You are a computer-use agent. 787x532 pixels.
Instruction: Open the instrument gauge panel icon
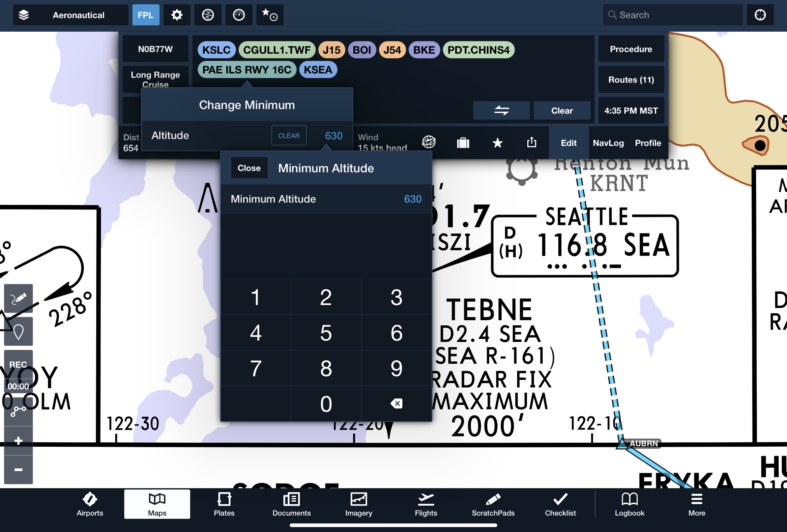(x=239, y=15)
